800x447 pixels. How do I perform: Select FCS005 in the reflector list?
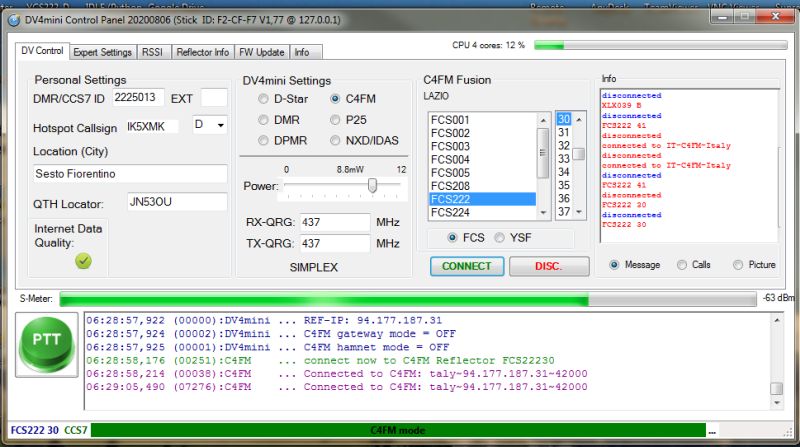(x=482, y=173)
